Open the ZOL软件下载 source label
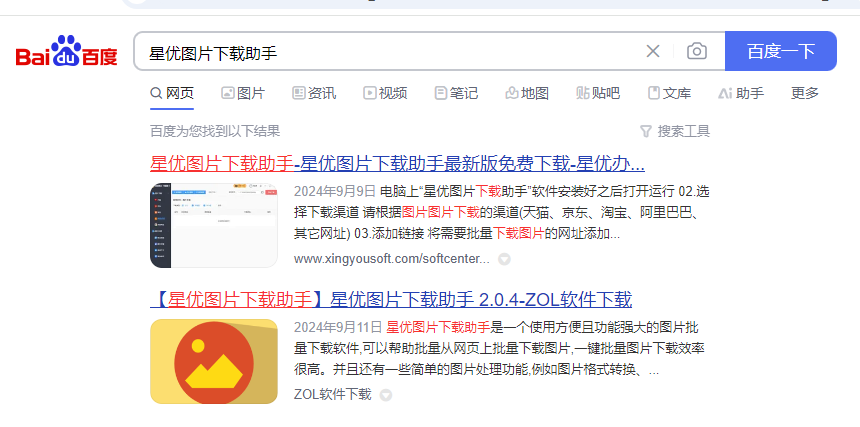Screen dimensions: 860x427 pos(332,395)
